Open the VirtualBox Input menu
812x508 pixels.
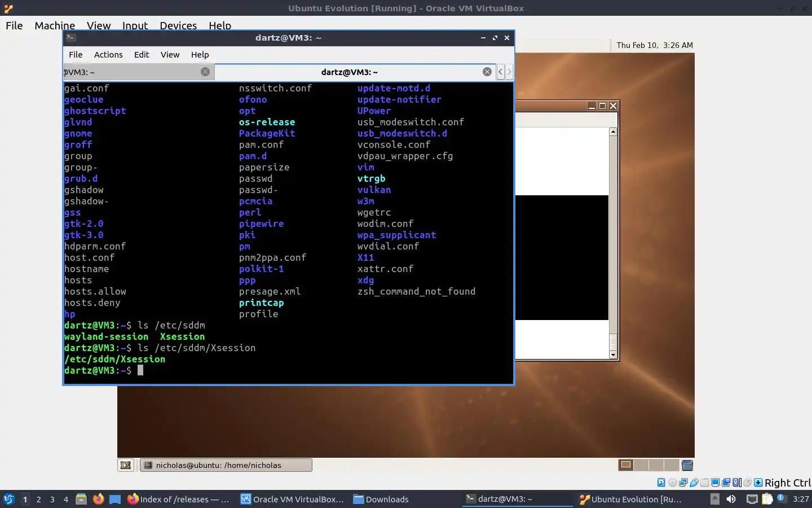(135, 25)
